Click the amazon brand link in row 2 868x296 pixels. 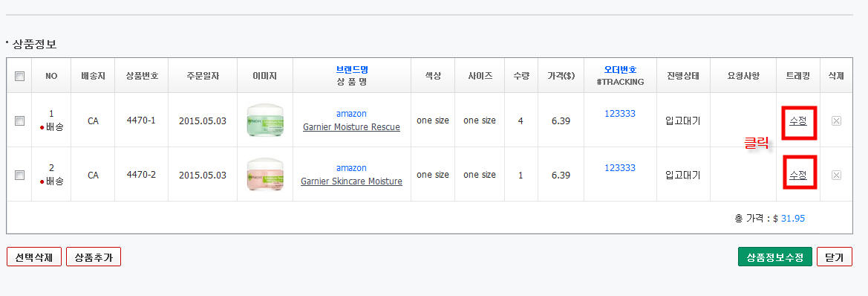click(351, 168)
